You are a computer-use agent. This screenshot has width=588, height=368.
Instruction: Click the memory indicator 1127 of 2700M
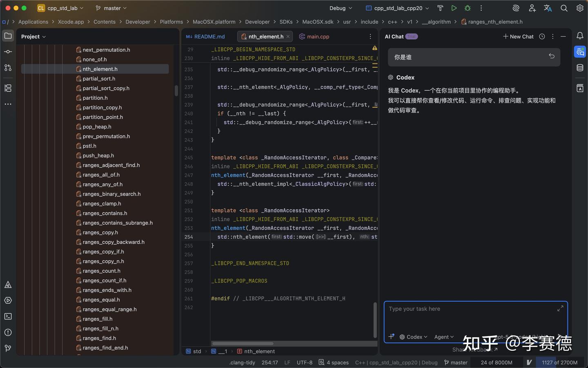coord(559,362)
